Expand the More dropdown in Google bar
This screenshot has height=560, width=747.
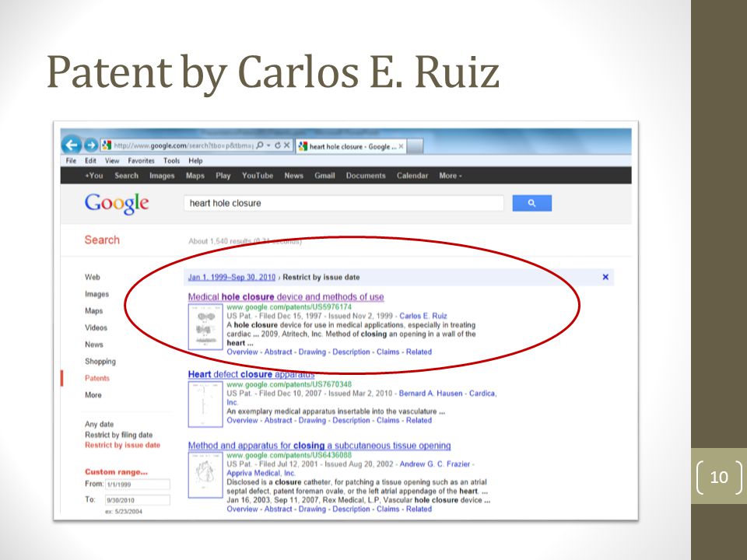coord(451,175)
